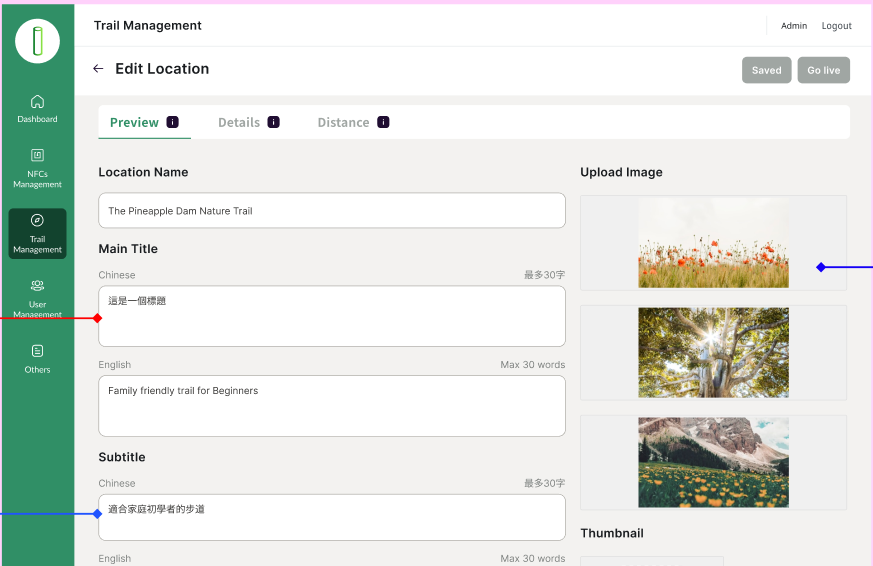873x566 pixels.
Task: Click info icon next to Preview tab
Action: click(x=173, y=122)
